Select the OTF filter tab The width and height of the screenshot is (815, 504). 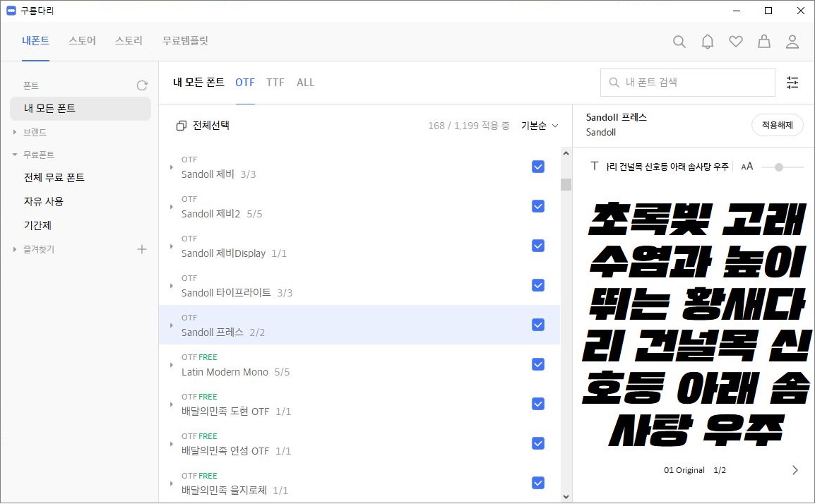245,83
